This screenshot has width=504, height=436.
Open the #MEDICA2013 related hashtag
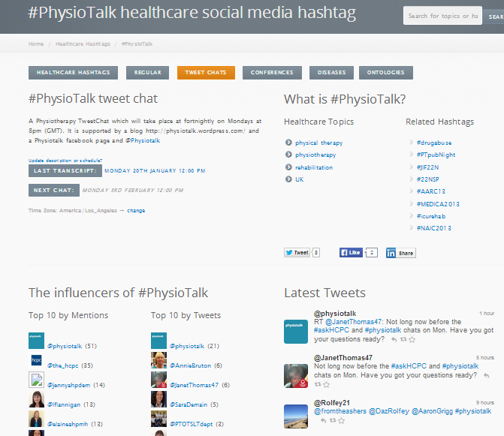point(438,203)
